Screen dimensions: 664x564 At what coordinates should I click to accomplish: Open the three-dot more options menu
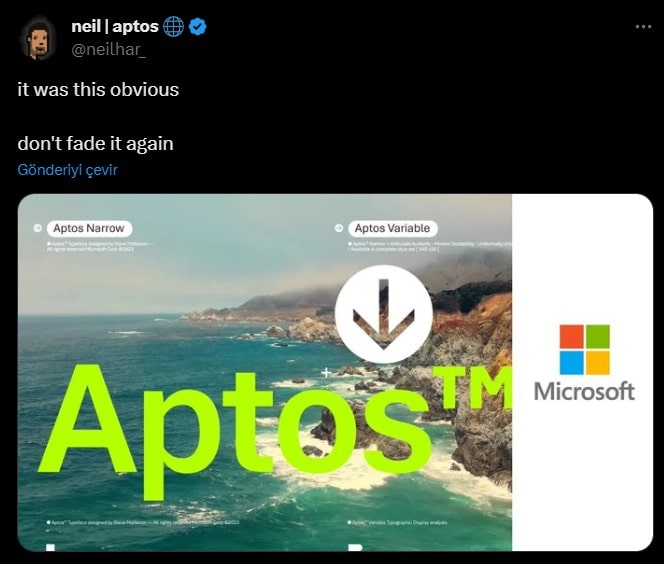[643, 27]
